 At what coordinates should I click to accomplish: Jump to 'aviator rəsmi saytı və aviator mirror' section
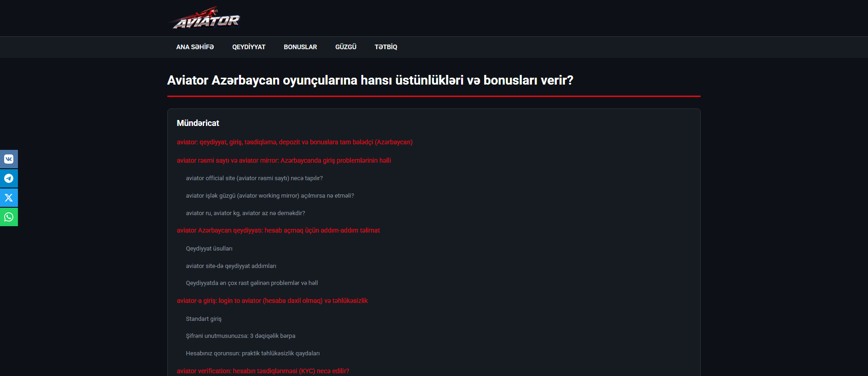pos(284,160)
